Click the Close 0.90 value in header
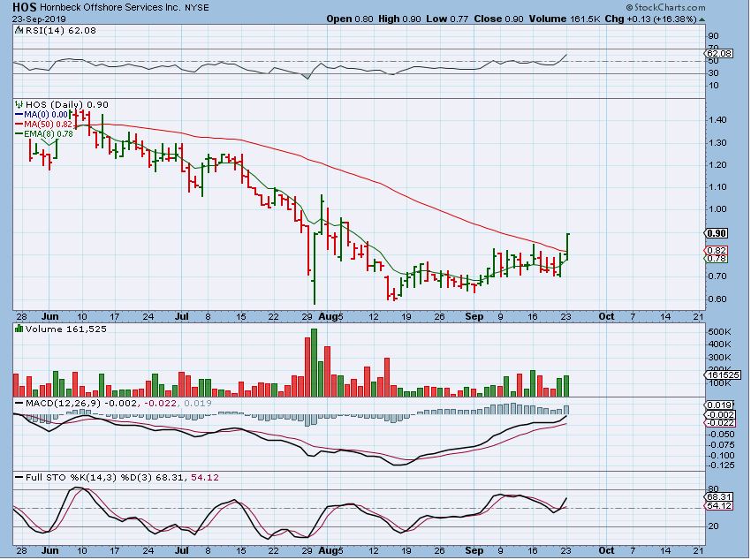Viewport: 751px width, 560px height. coord(498,19)
